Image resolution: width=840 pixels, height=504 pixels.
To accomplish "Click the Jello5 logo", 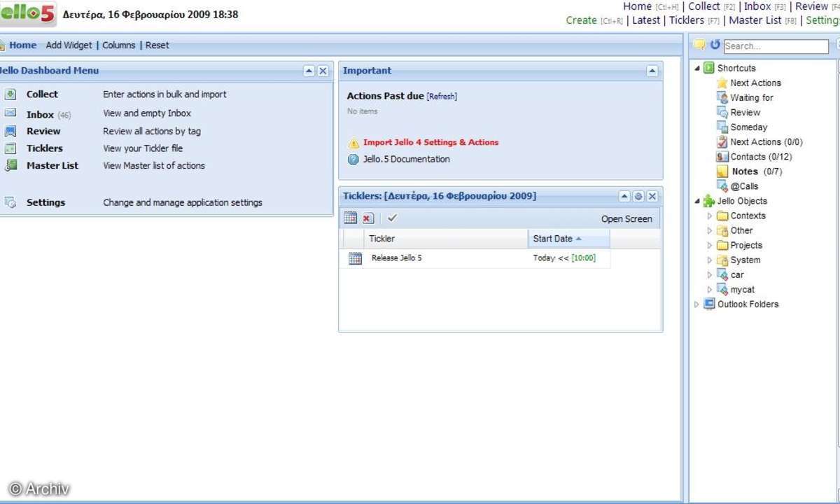I will coord(27,14).
